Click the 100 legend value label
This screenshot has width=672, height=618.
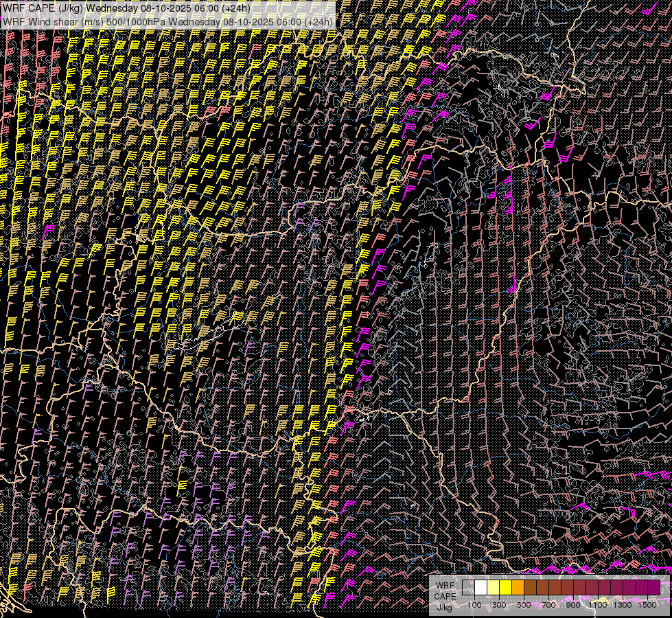pyautogui.click(x=474, y=605)
